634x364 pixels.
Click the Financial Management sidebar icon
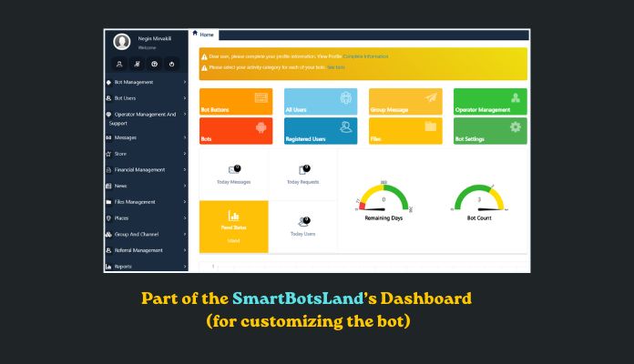point(108,170)
